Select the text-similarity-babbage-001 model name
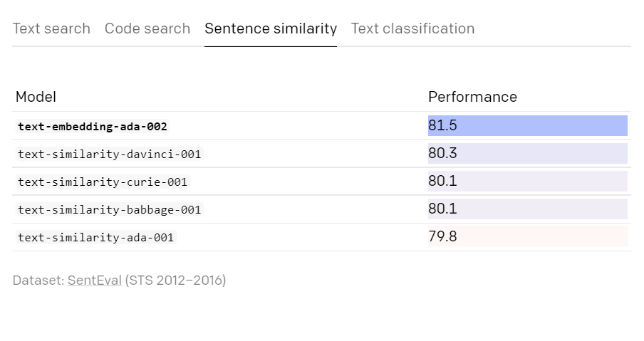644x341 pixels. (x=109, y=210)
